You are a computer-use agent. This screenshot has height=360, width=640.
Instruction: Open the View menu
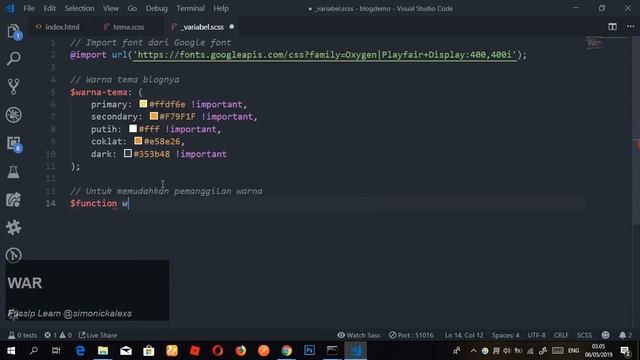[x=111, y=8]
